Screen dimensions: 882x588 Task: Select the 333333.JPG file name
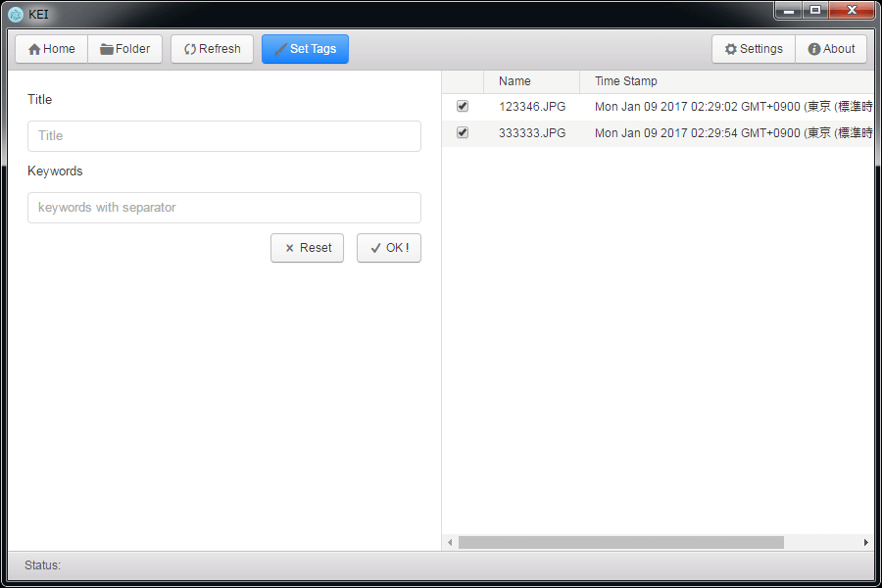(x=532, y=133)
